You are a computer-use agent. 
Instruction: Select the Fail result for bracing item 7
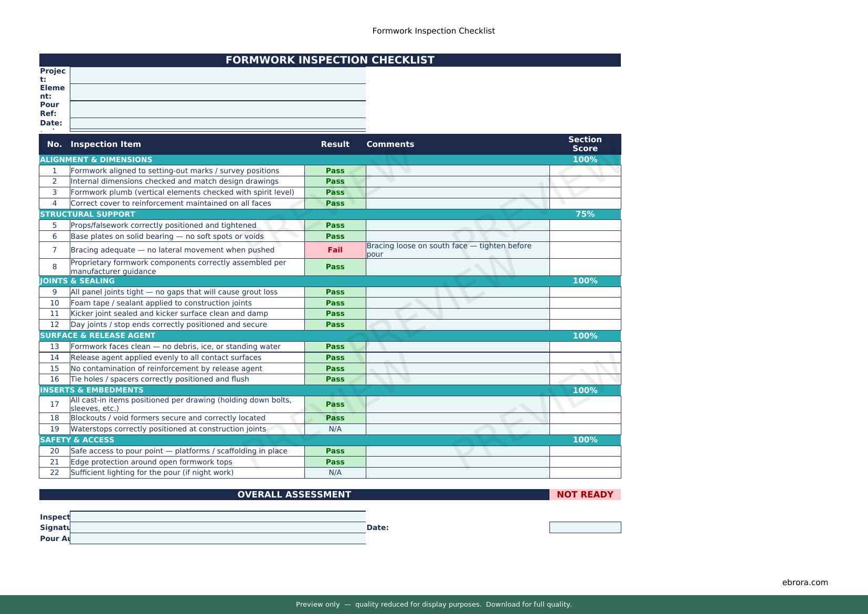pyautogui.click(x=335, y=250)
